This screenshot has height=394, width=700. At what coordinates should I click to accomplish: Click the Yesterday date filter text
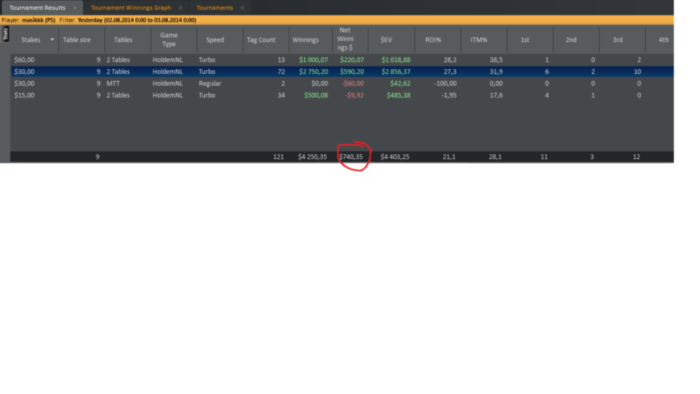(137, 20)
